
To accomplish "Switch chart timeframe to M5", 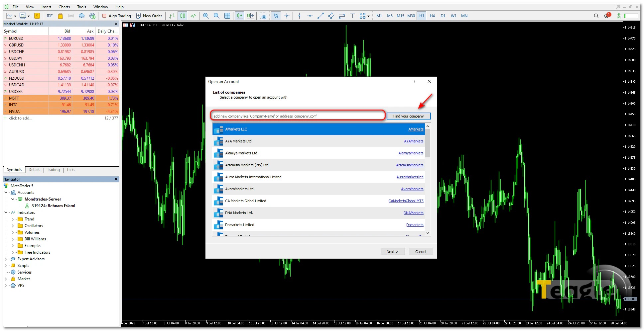I will [390, 16].
